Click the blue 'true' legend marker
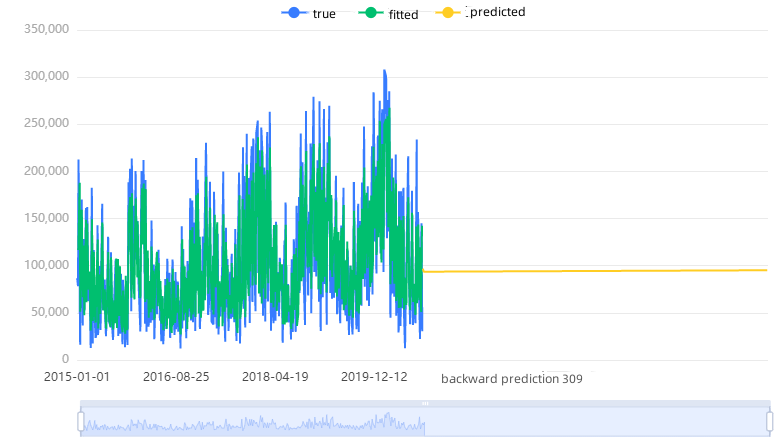Viewport: 782px width, 444px height. coord(294,13)
